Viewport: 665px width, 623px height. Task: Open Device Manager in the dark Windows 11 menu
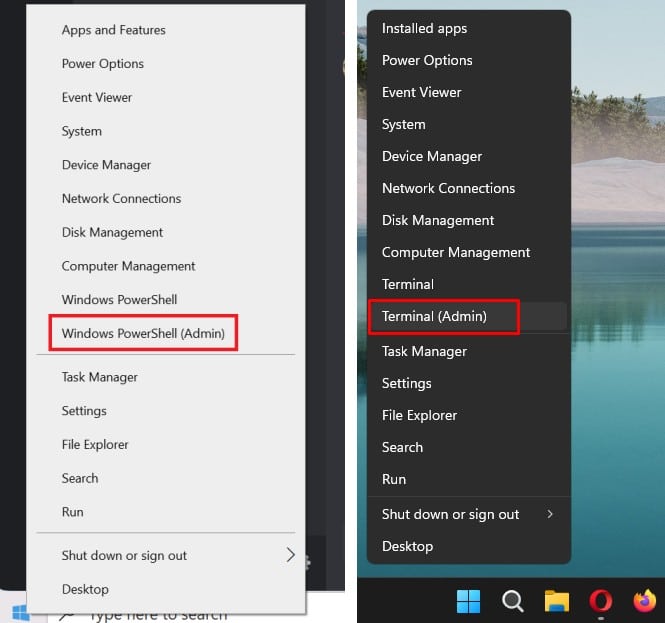pos(468,156)
